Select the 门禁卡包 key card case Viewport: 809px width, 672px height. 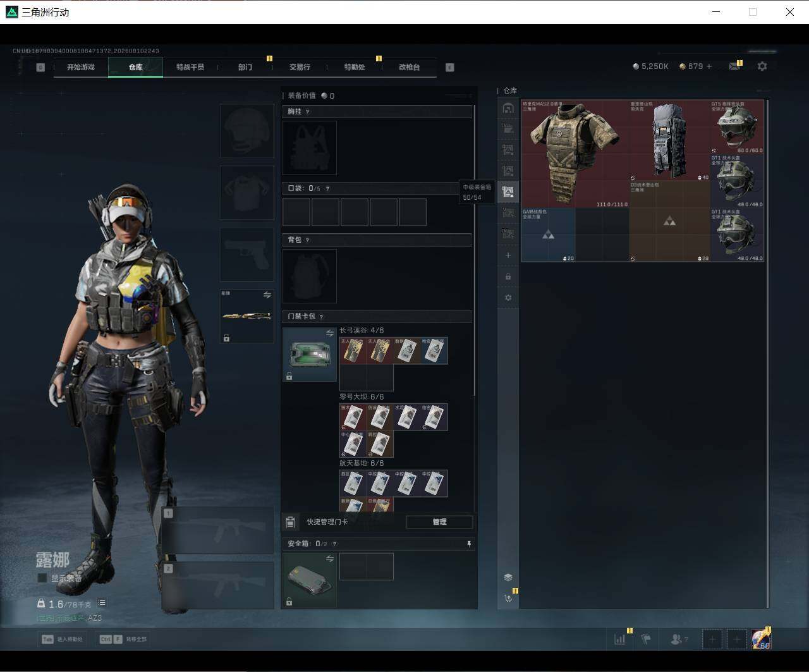coord(310,355)
